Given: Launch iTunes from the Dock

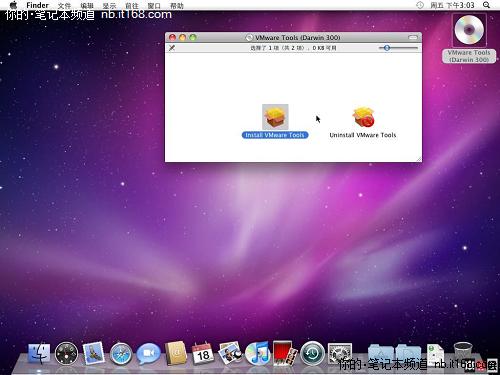Looking at the screenshot, I should [x=257, y=353].
